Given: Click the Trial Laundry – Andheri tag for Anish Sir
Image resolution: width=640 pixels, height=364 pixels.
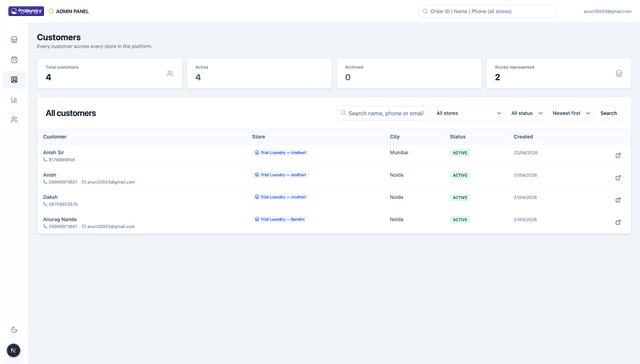Looking at the screenshot, I should tap(280, 153).
